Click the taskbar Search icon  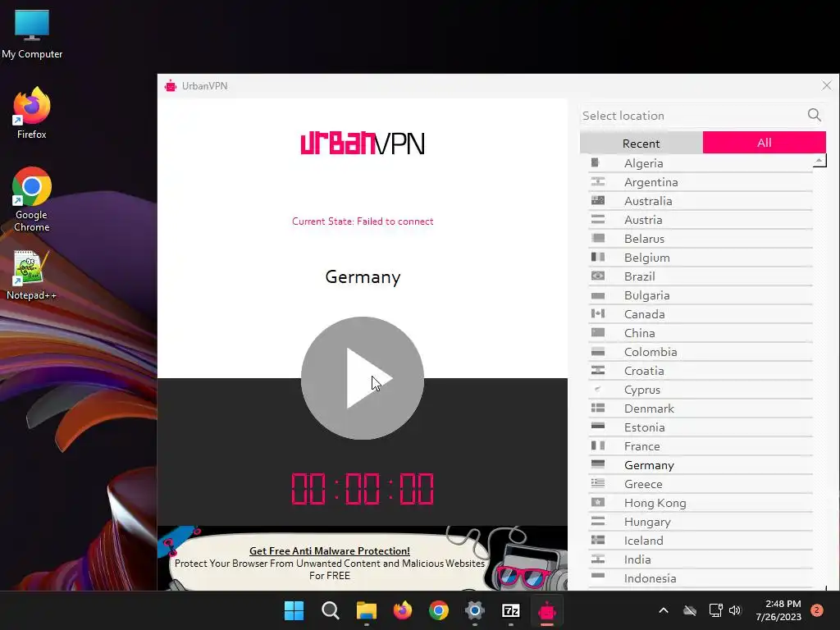(330, 610)
